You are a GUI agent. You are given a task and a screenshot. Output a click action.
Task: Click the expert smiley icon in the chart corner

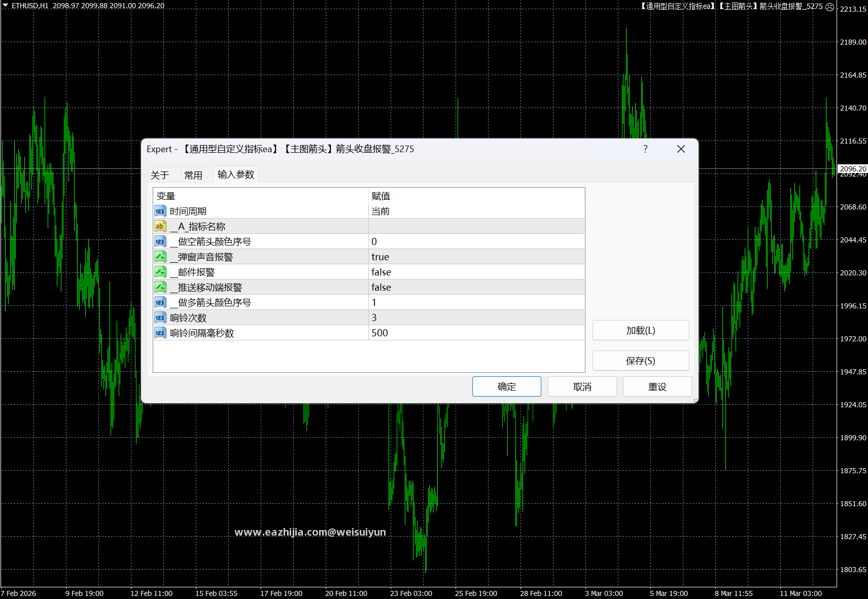tap(830, 7)
